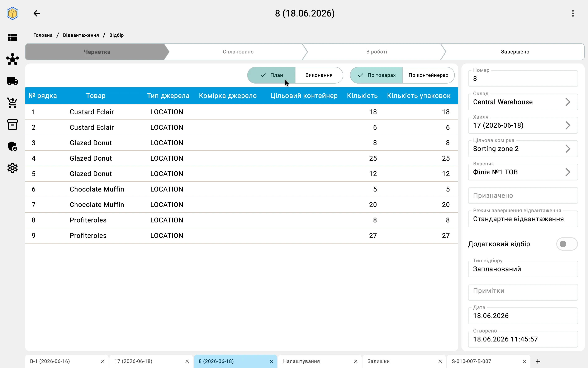Switch grouping to По контейнерах
Viewport: 588px width, 368px height.
tap(428, 75)
